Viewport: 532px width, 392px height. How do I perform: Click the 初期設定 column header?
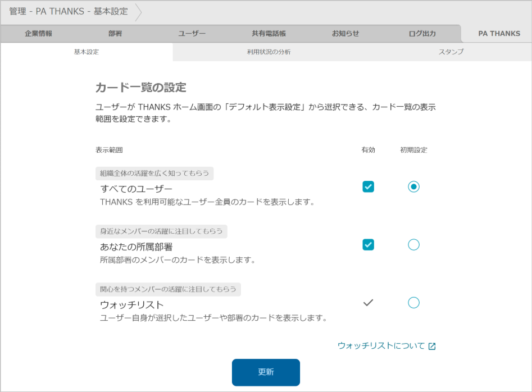pos(413,150)
